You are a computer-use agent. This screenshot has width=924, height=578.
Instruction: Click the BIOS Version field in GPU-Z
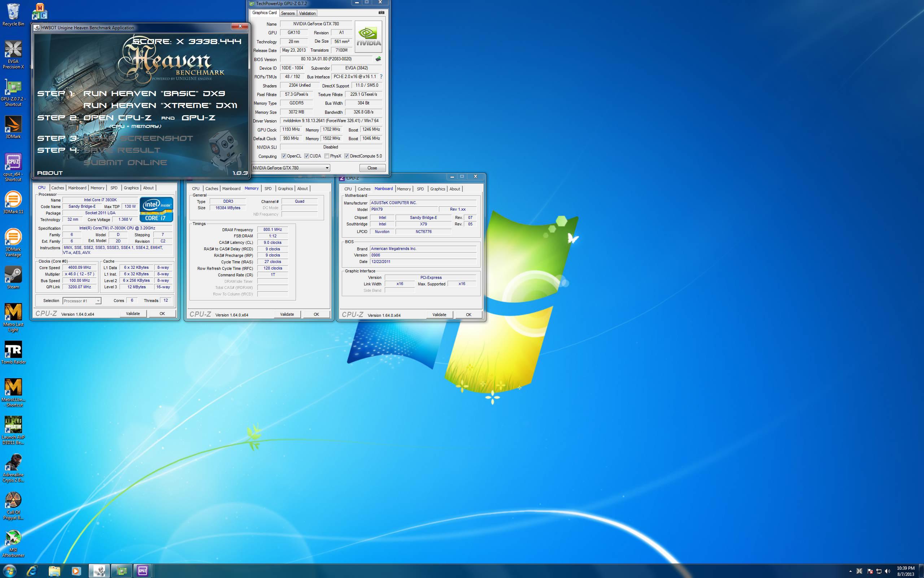(x=326, y=59)
